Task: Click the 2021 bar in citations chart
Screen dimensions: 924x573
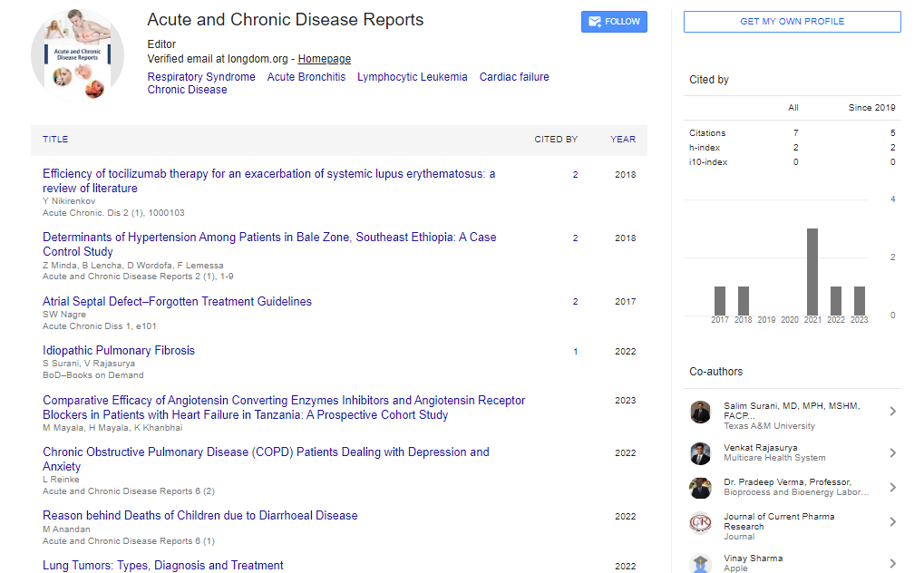Action: (x=812, y=271)
